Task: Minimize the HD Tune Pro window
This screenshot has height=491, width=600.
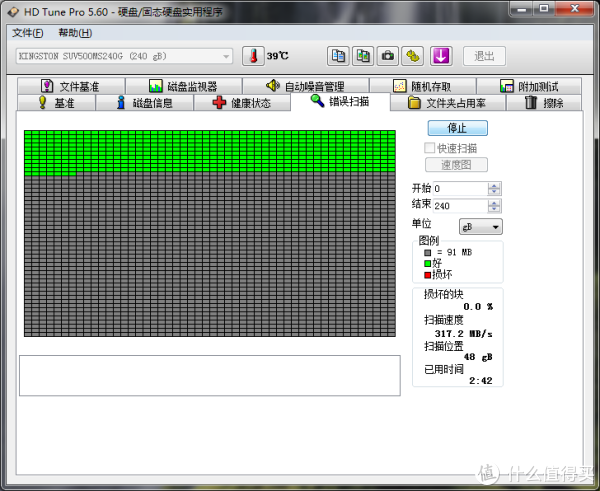Action: coord(522,8)
